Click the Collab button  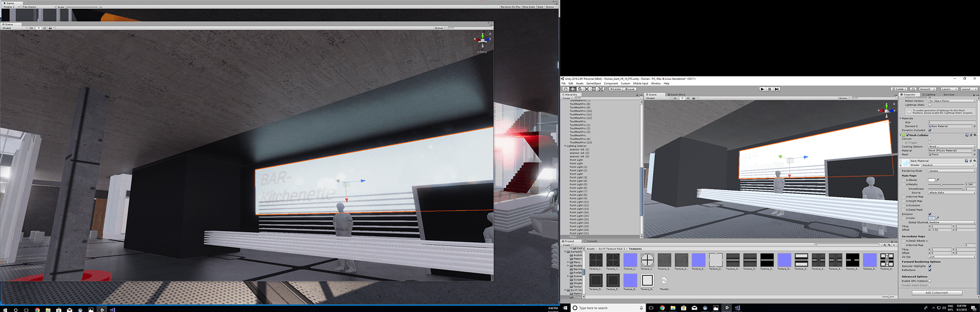(x=899, y=89)
